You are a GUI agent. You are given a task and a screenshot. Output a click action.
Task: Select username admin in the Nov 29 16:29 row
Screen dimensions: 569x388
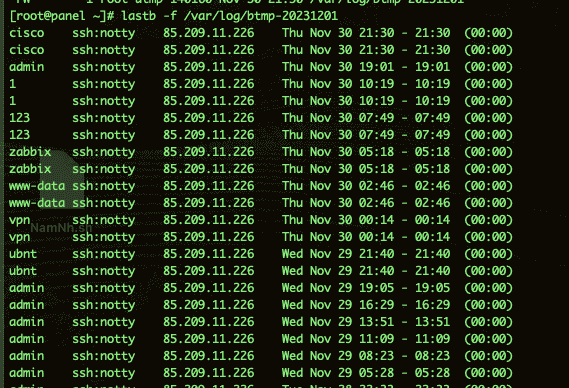[x=26, y=305]
